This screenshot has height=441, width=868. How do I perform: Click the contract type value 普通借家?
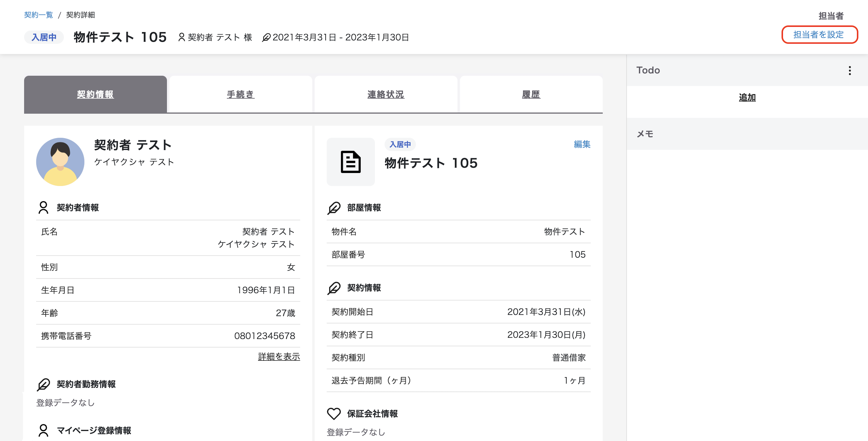pyautogui.click(x=569, y=357)
